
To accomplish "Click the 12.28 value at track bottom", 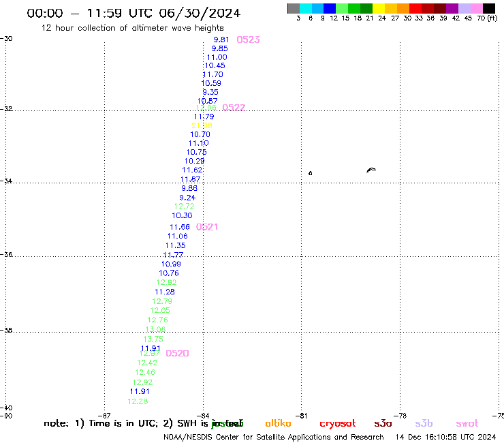I will point(138,401).
